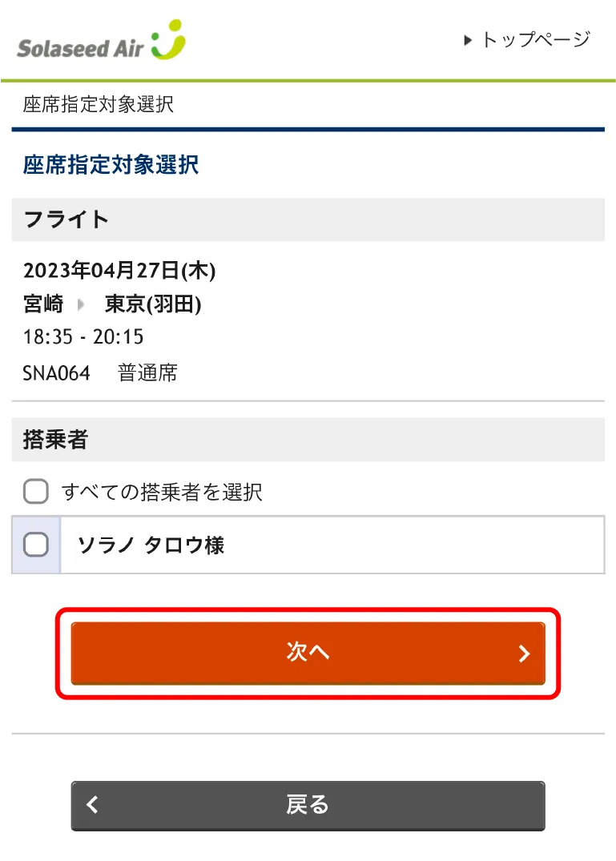Open the トップページ link

[x=535, y=40]
